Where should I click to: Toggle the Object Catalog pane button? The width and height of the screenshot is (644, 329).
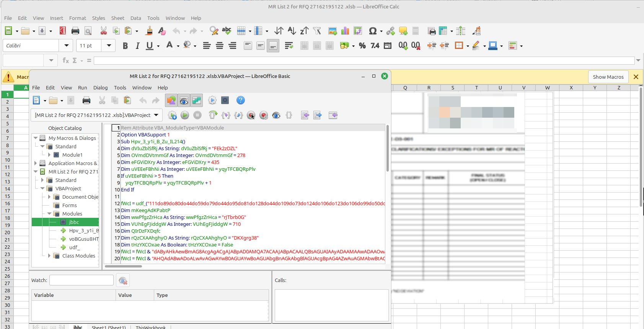pyautogui.click(x=171, y=100)
